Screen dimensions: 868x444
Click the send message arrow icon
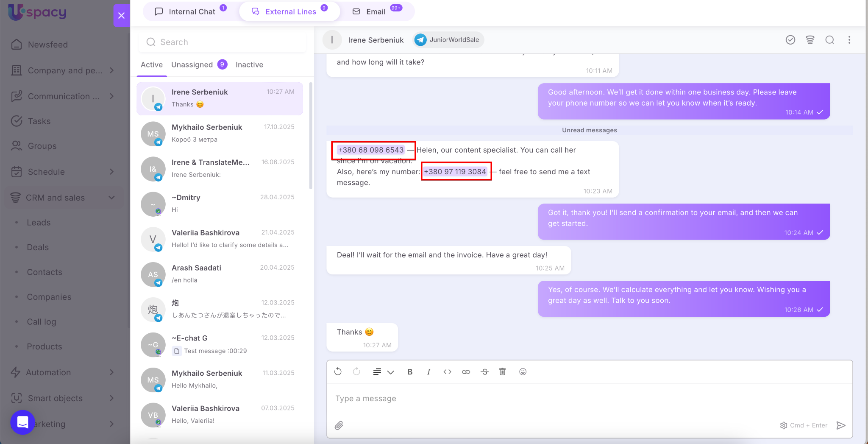tap(841, 425)
